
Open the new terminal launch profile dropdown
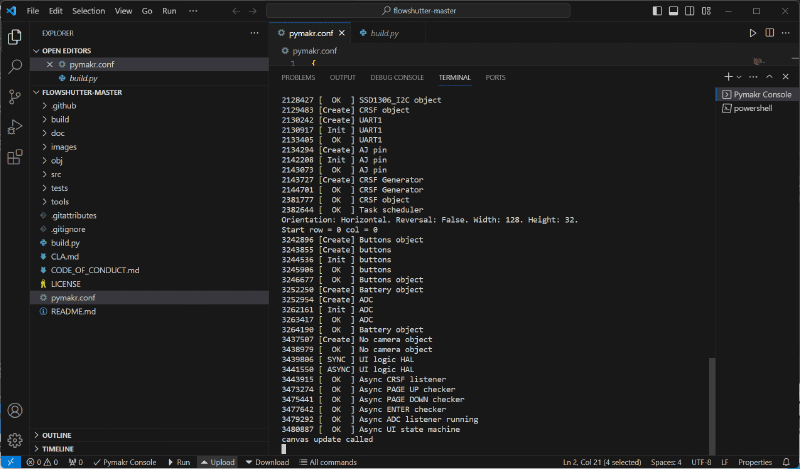click(739, 77)
